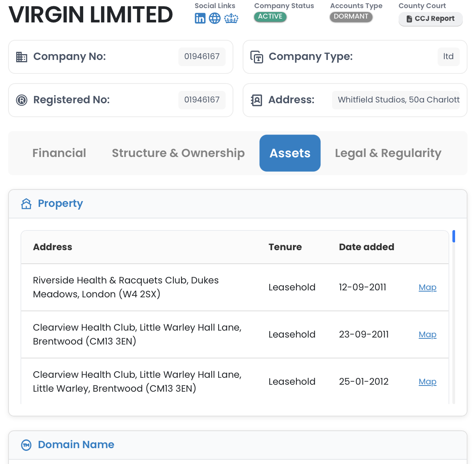Open the CCJ Report
The image size is (476, 464).
pyautogui.click(x=430, y=19)
